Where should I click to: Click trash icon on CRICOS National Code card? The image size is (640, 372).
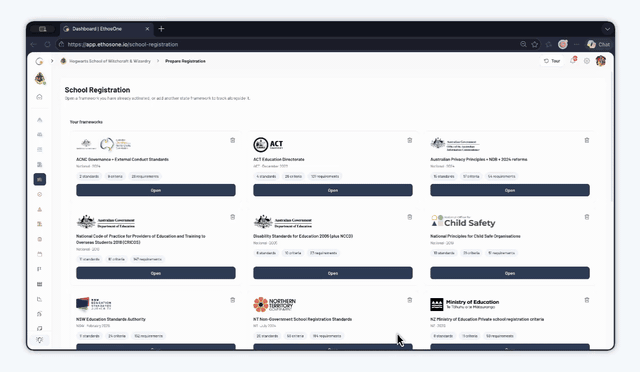click(x=233, y=217)
